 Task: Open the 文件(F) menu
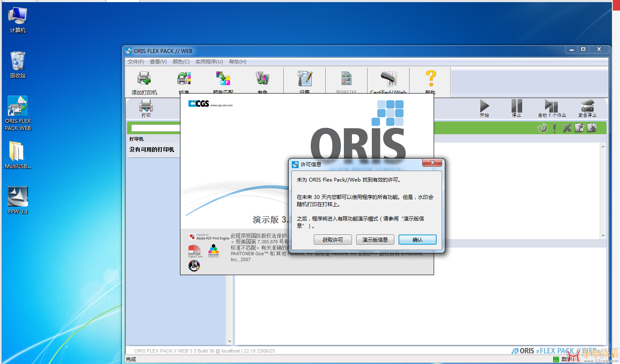click(136, 62)
